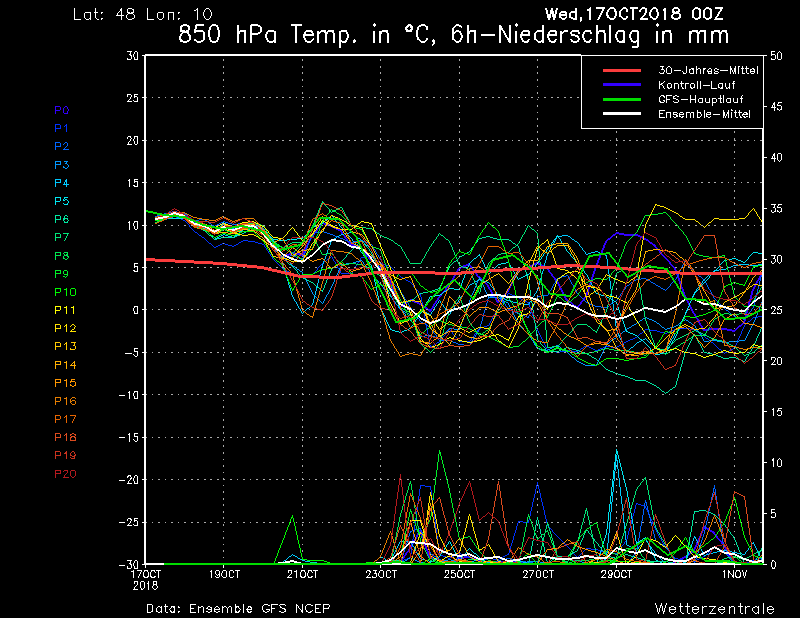The image size is (800, 618).
Task: Click the green GFS-Hauptlauf legend line
Action: coord(622,100)
